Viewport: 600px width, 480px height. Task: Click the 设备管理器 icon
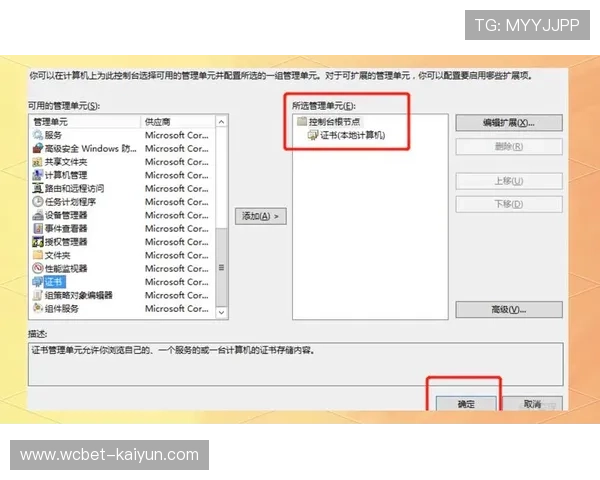tap(38, 215)
